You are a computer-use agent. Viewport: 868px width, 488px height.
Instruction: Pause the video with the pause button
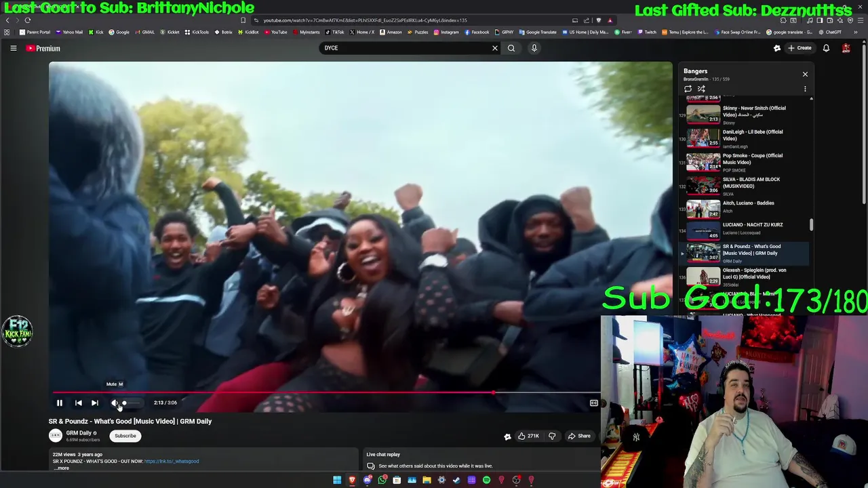pos(59,403)
